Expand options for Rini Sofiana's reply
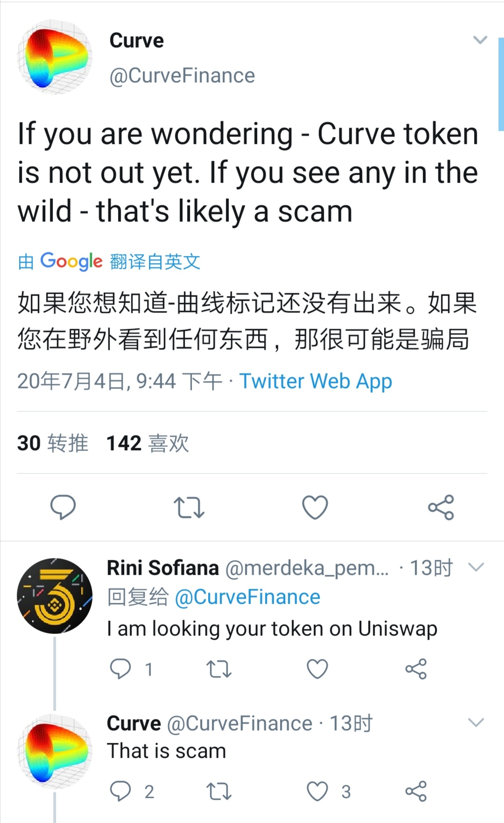 pyautogui.click(x=476, y=568)
